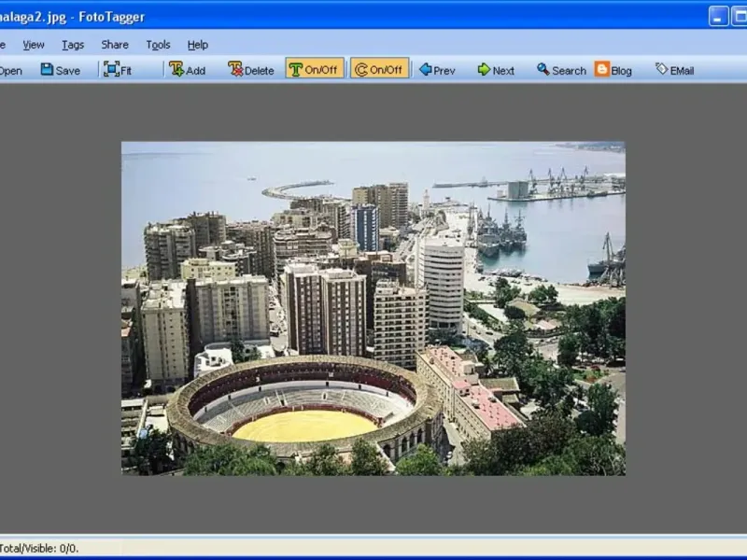Delete the selected tag

click(250, 70)
